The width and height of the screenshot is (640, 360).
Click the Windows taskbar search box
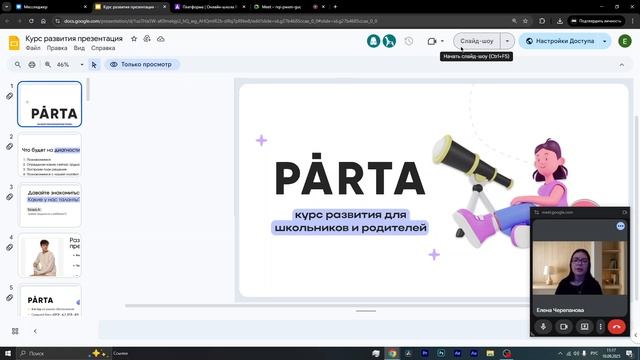click(63, 353)
